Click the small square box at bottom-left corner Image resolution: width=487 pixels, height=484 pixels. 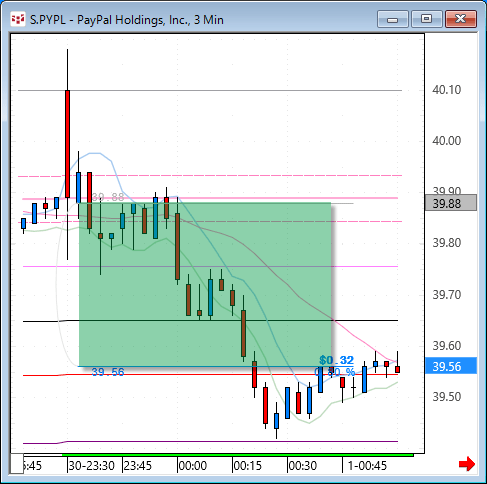coord(17,463)
